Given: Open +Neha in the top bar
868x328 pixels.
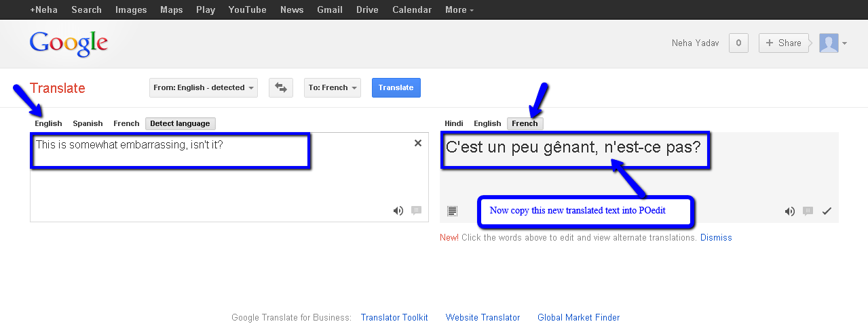Looking at the screenshot, I should pos(44,9).
